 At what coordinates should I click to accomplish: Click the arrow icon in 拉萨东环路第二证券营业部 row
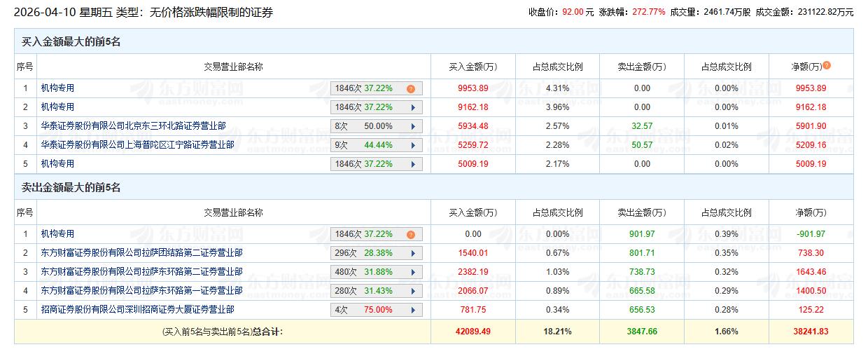pyautogui.click(x=413, y=272)
